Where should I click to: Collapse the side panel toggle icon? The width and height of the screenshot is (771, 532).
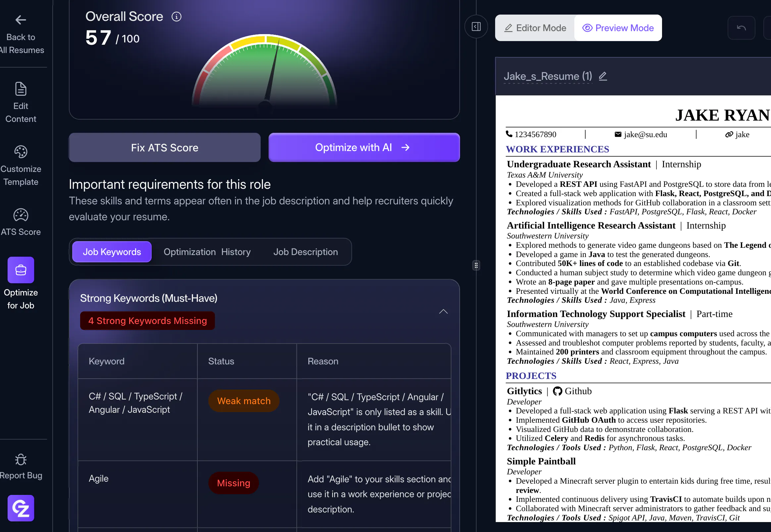[476, 27]
